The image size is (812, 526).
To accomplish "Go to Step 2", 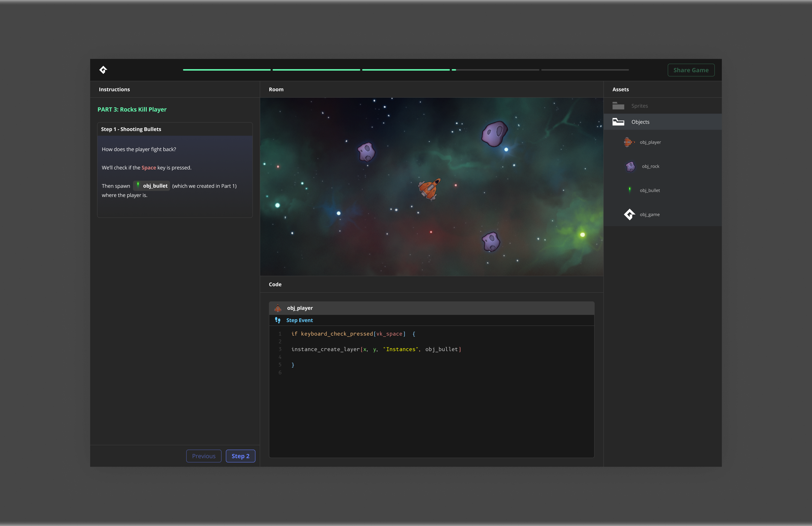I will [x=240, y=456].
